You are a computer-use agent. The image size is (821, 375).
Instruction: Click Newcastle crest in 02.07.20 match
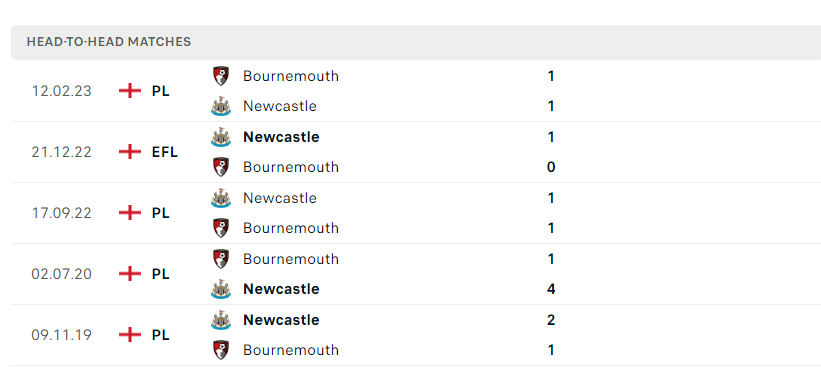click(x=221, y=289)
